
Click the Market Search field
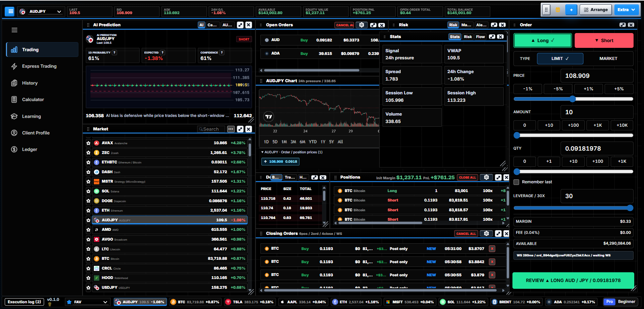point(211,129)
